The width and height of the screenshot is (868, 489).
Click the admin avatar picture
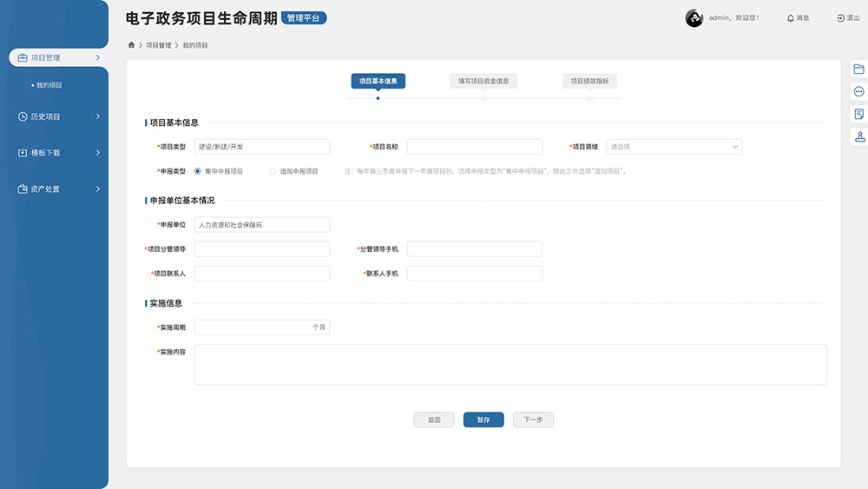(x=694, y=18)
